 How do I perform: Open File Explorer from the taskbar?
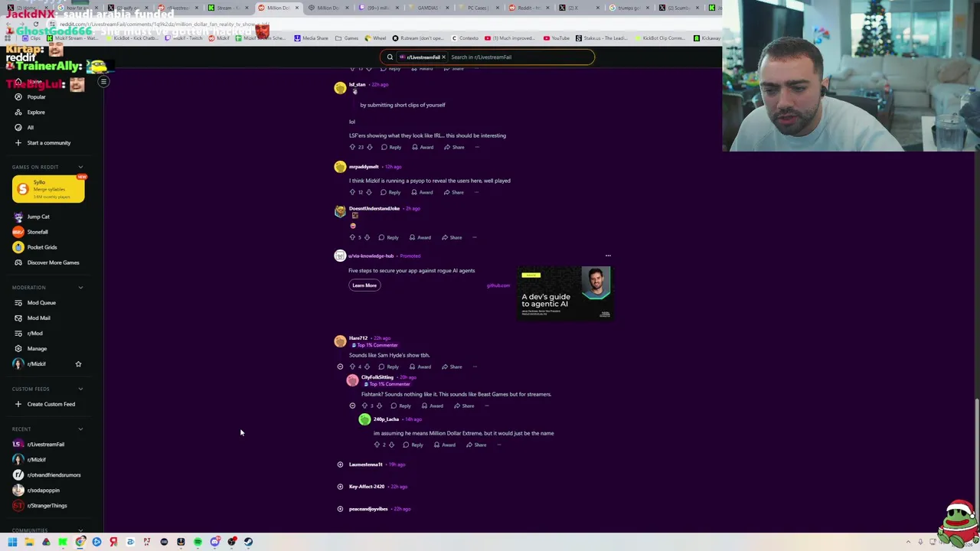tap(29, 542)
